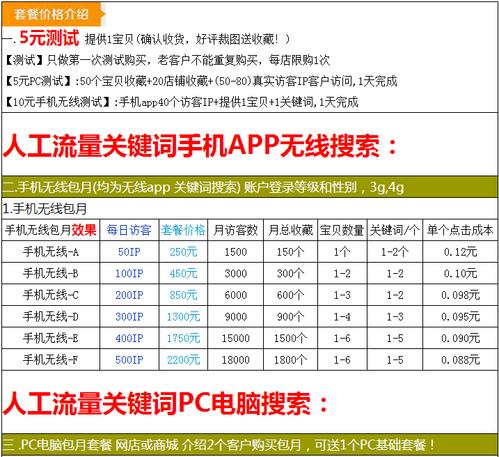Click 1500个 favorites in 手机无线-E row

click(x=290, y=338)
